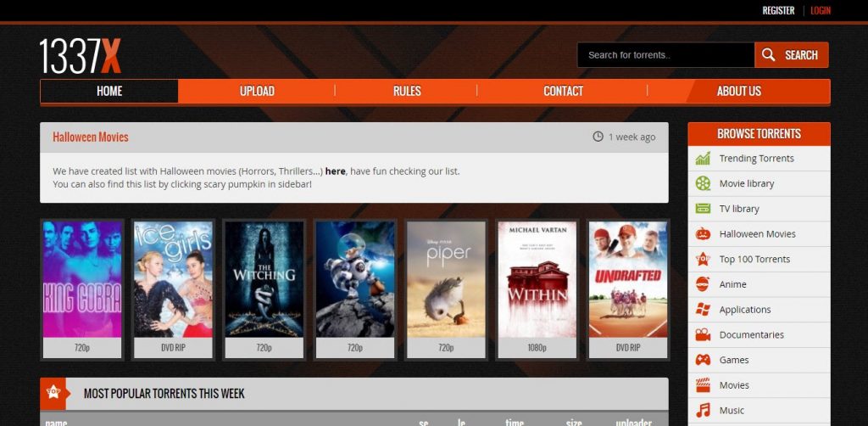Click the Applications category link
This screenshot has width=868, height=426.
pos(745,310)
